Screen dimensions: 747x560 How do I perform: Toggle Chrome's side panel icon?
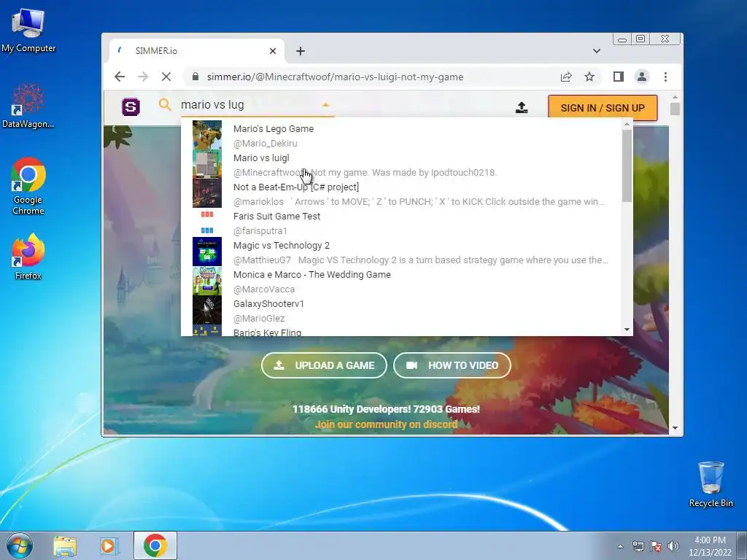tap(619, 77)
